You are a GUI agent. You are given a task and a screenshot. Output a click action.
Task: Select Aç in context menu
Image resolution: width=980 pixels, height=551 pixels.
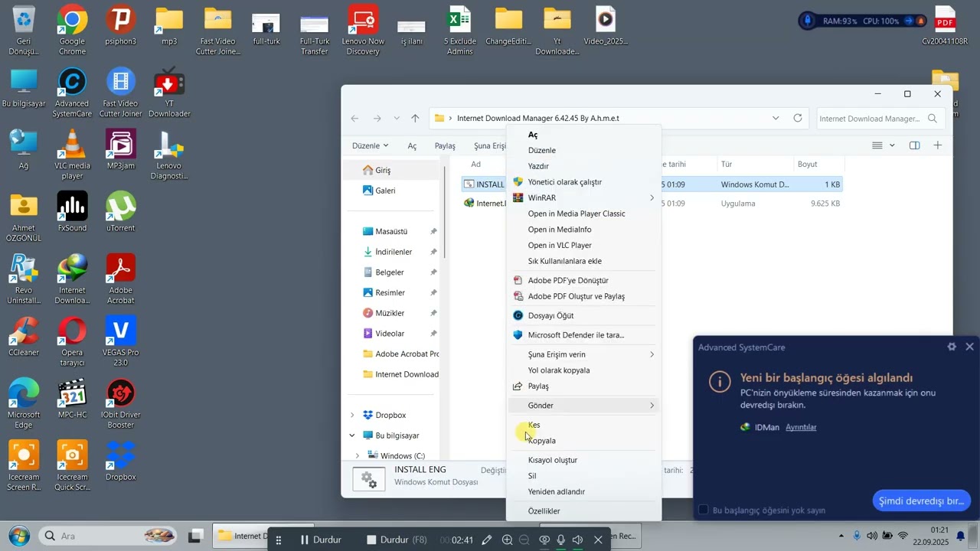584,135
